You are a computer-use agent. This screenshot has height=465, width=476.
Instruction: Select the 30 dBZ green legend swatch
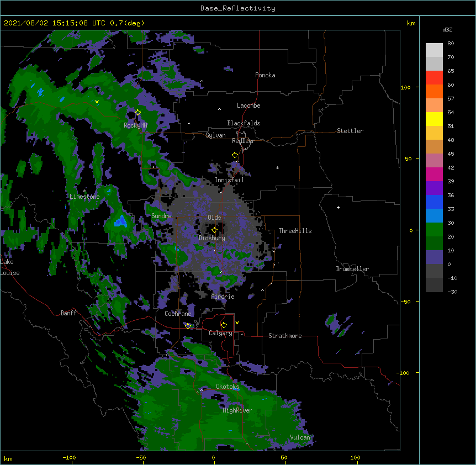(x=434, y=230)
